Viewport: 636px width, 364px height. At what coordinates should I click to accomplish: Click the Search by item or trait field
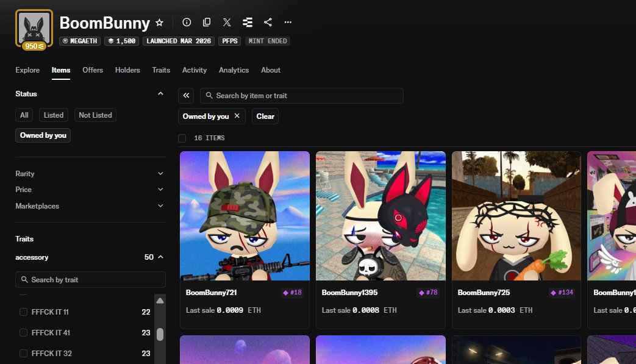[x=302, y=96]
